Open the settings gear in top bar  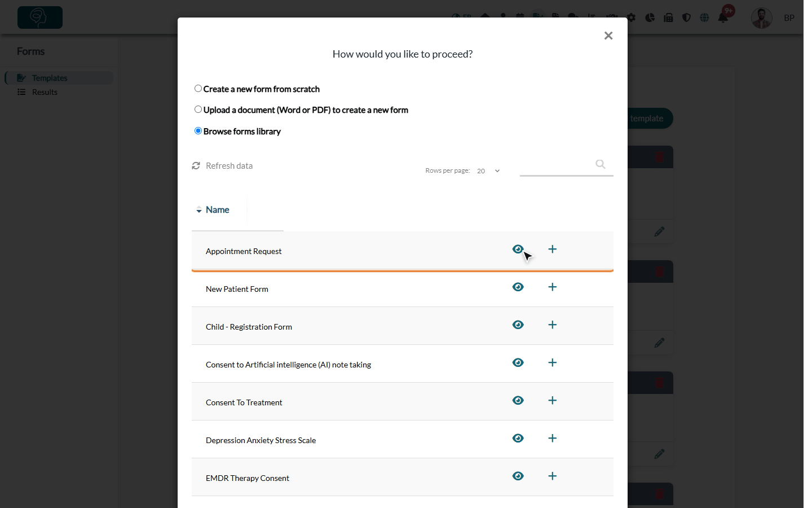632,17
